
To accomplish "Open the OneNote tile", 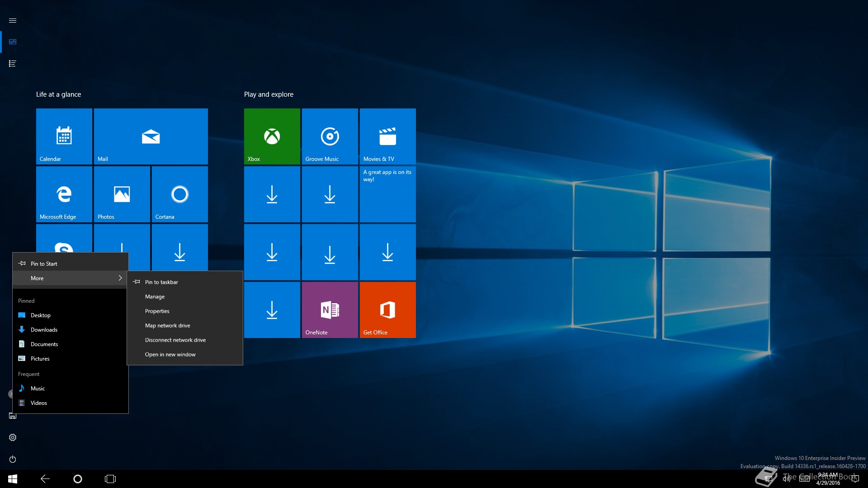I will [x=330, y=310].
